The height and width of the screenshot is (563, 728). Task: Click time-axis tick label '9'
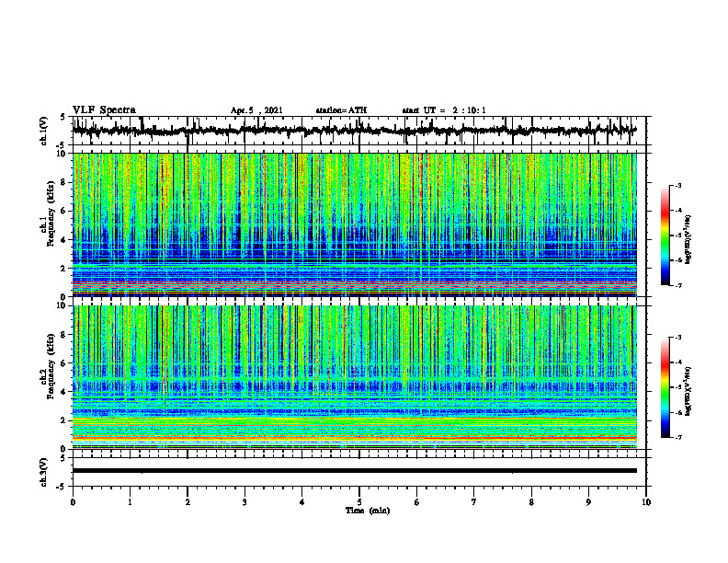(x=588, y=502)
